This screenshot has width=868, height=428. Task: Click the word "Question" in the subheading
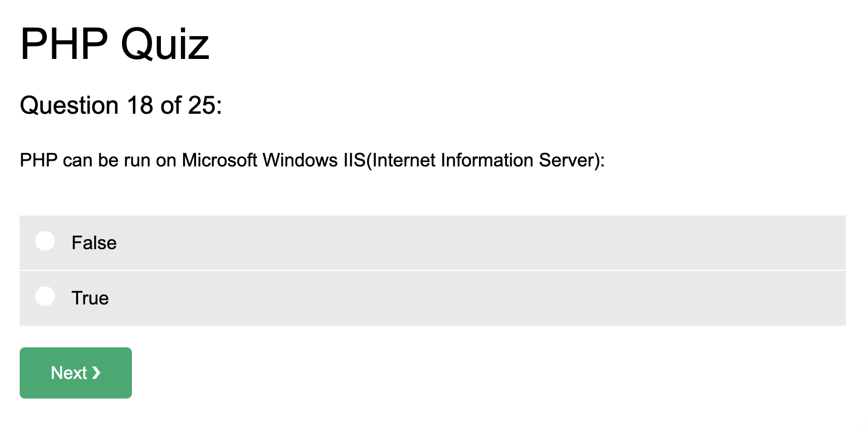pyautogui.click(x=69, y=105)
